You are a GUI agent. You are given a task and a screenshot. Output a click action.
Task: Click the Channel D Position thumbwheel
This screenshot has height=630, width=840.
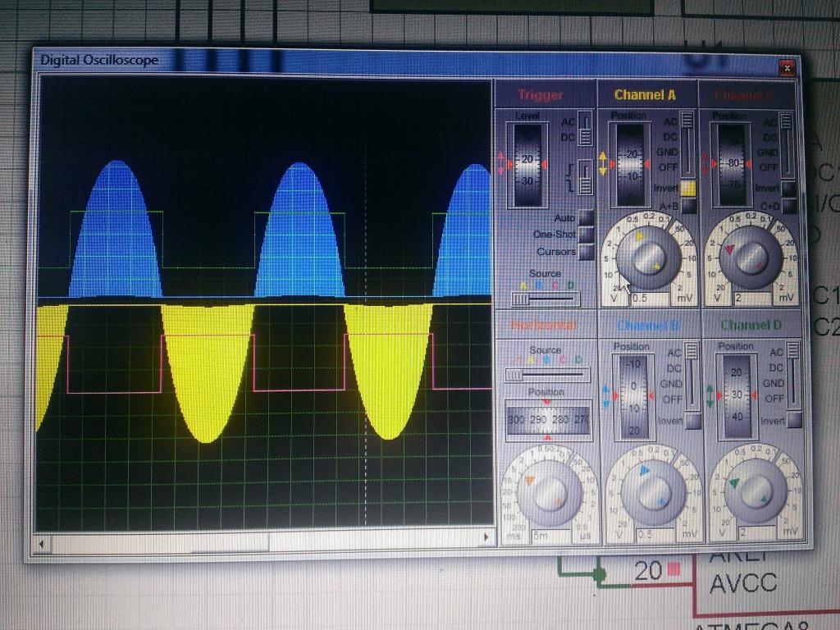click(x=737, y=397)
